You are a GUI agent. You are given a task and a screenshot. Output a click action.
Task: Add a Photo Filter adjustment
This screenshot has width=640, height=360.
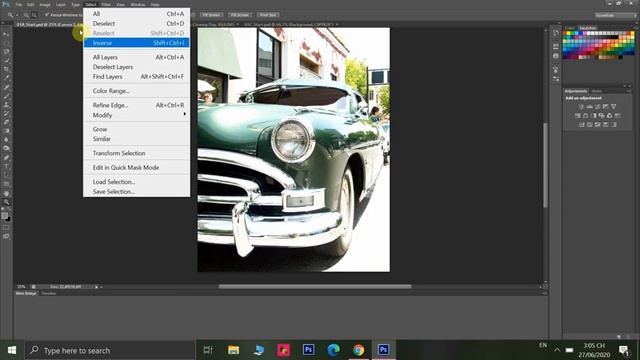602,116
